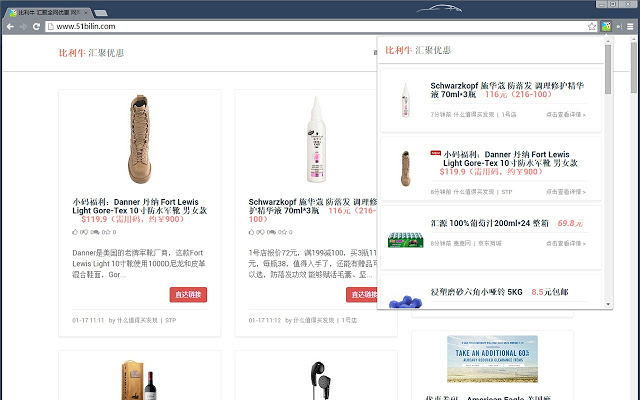Click the juice box thumbnail in the popup
640x400 pixels.
point(405,240)
